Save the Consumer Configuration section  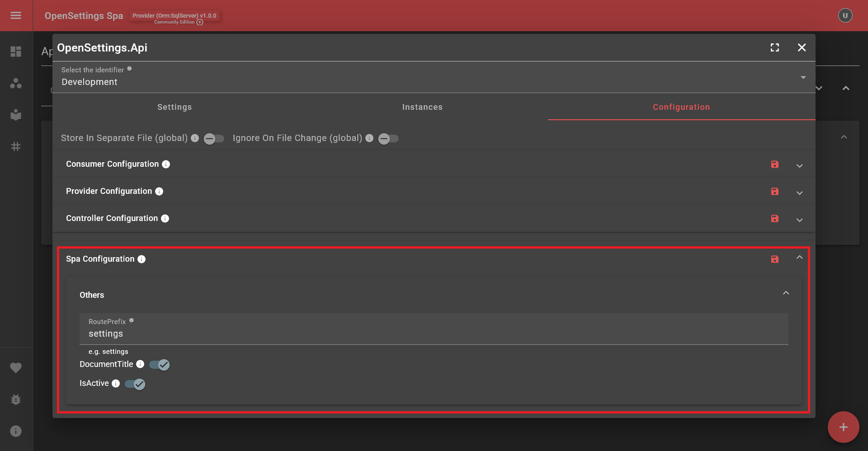(x=774, y=164)
